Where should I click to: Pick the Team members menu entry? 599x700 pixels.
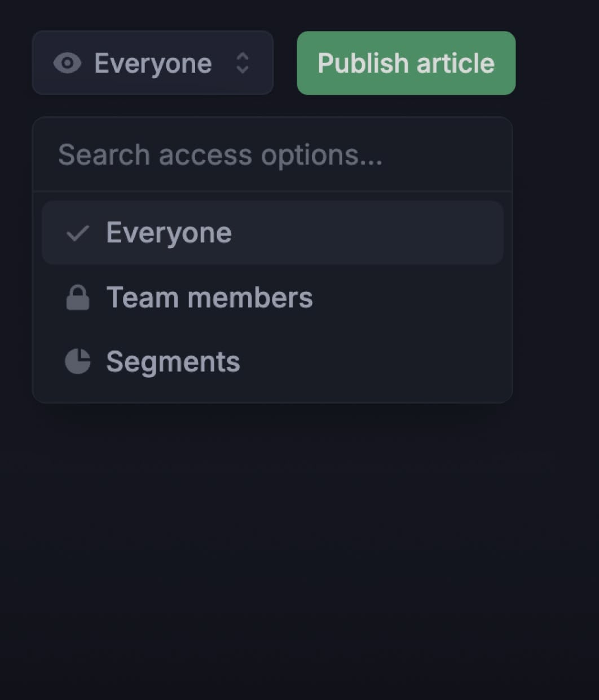click(272, 297)
